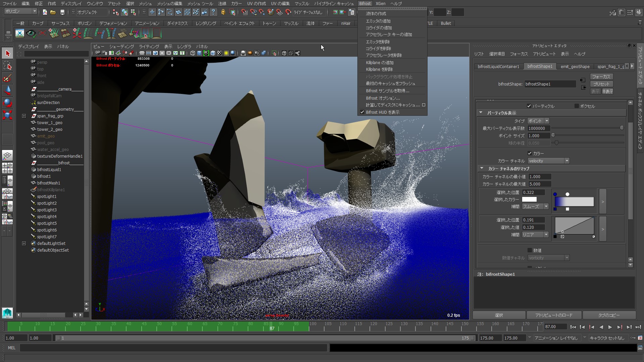The height and width of the screenshot is (362, 644).
Task: Select bifrostMesh1 in the outliner
Action: point(48,183)
